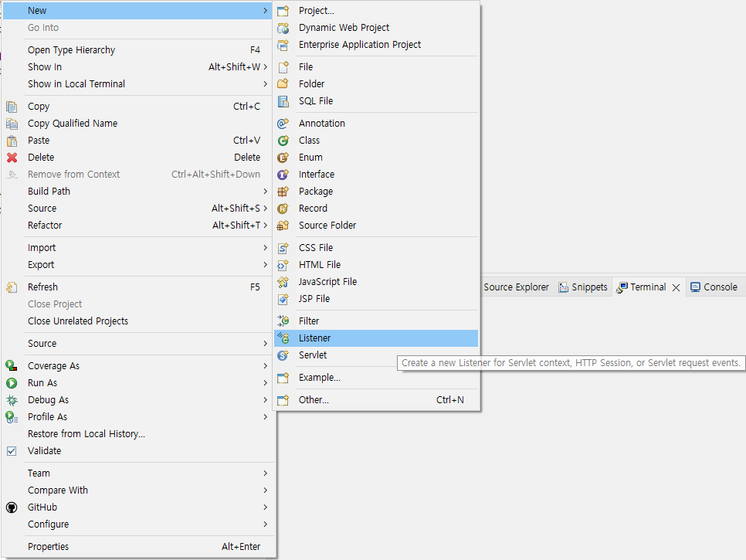Click the Package icon
Screen dimensions: 746x560
283,192
